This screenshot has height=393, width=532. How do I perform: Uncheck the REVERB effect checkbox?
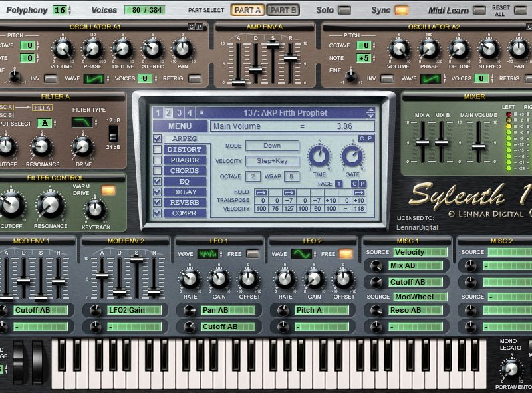coord(157,203)
